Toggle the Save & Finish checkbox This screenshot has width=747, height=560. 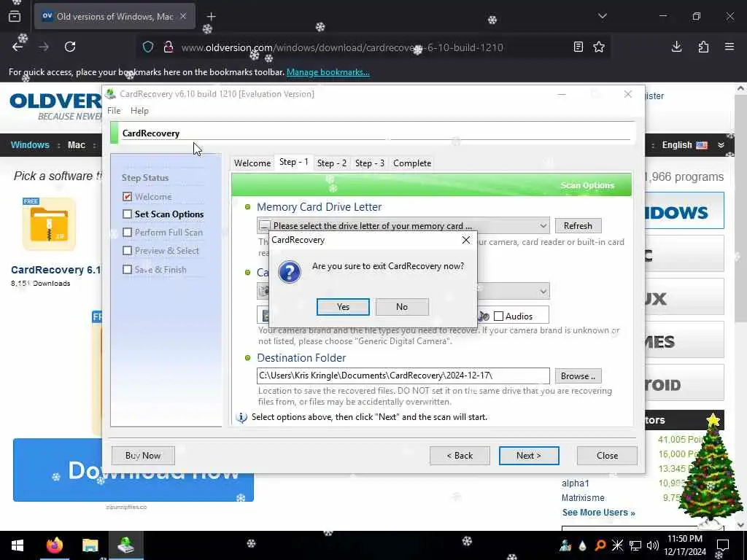[x=127, y=270]
